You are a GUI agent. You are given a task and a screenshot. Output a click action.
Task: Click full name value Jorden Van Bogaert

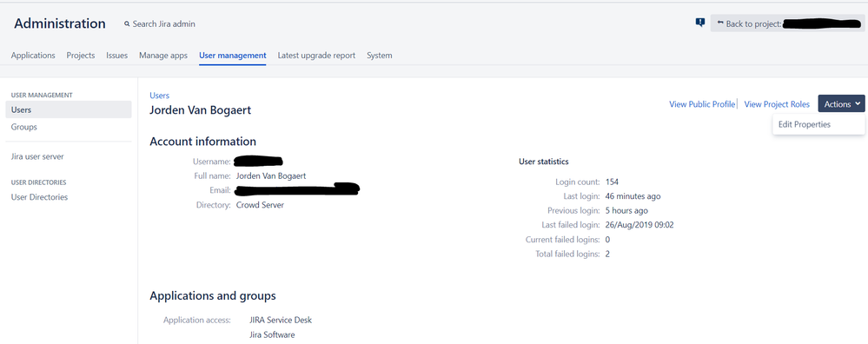coord(271,175)
